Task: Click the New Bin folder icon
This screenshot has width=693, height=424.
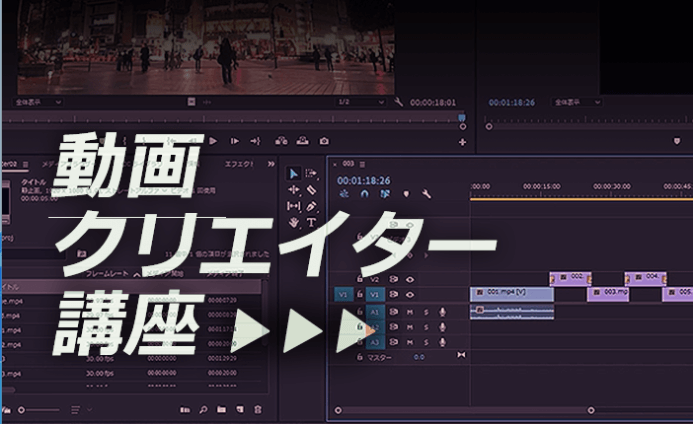Action: (221, 410)
